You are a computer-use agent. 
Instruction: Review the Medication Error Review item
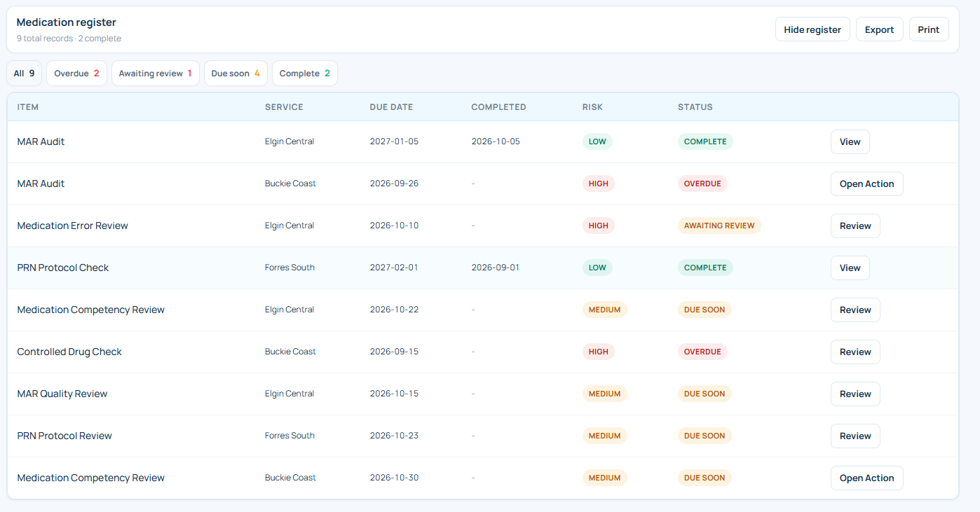point(855,226)
